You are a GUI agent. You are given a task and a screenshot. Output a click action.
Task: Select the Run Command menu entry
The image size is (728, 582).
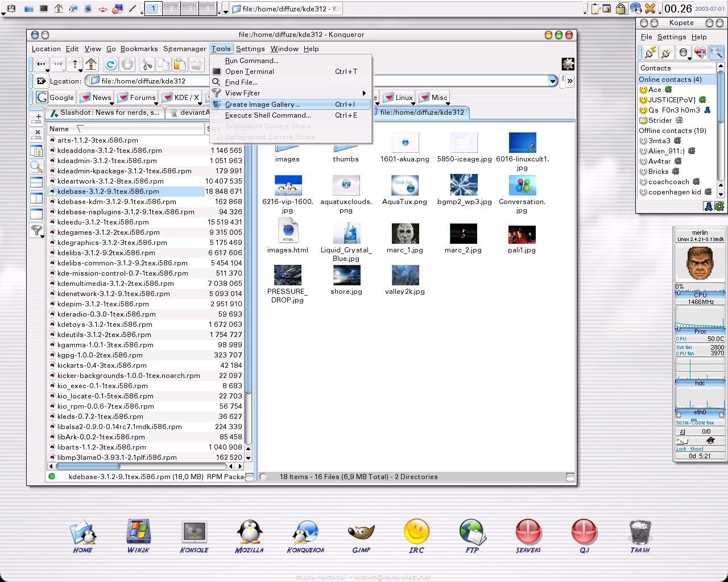coord(290,61)
